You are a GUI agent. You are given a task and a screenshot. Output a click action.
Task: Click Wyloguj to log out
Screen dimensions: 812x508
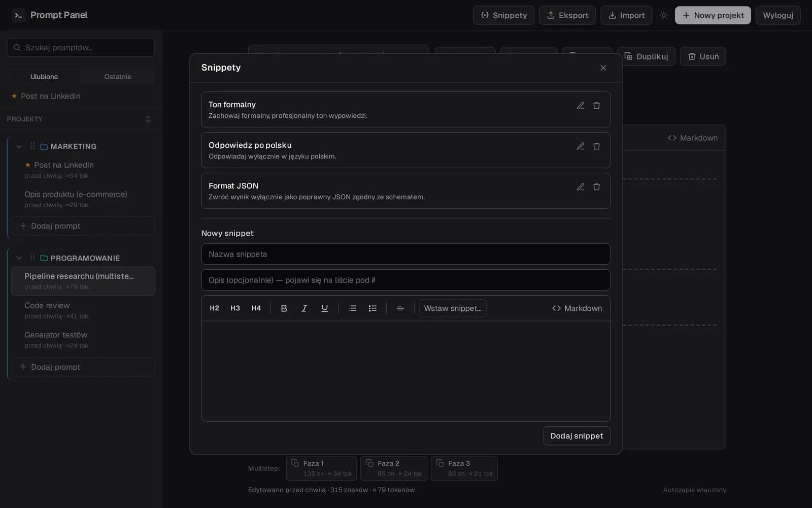point(778,15)
